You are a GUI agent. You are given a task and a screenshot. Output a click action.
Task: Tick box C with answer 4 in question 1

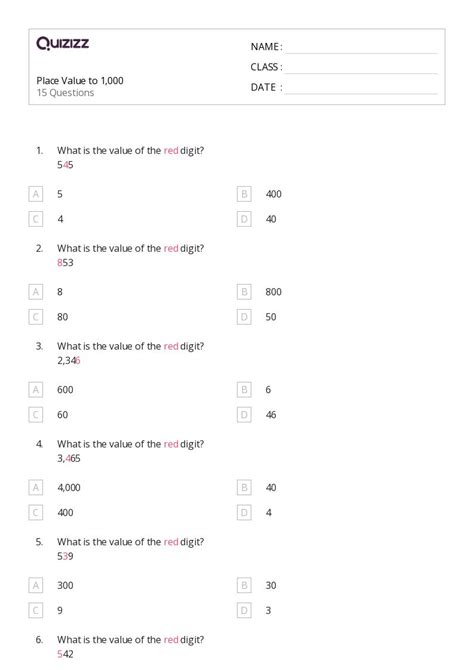(x=35, y=219)
